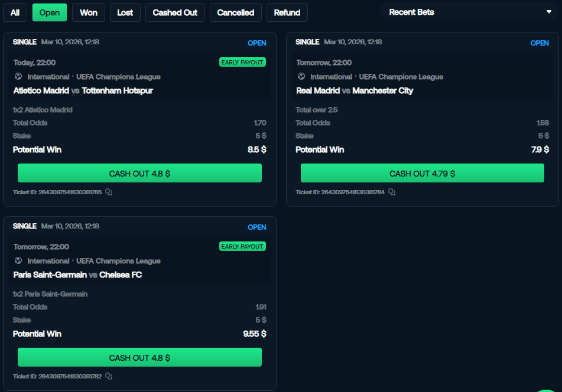
Task: Open the Refund tab
Action: pyautogui.click(x=287, y=12)
